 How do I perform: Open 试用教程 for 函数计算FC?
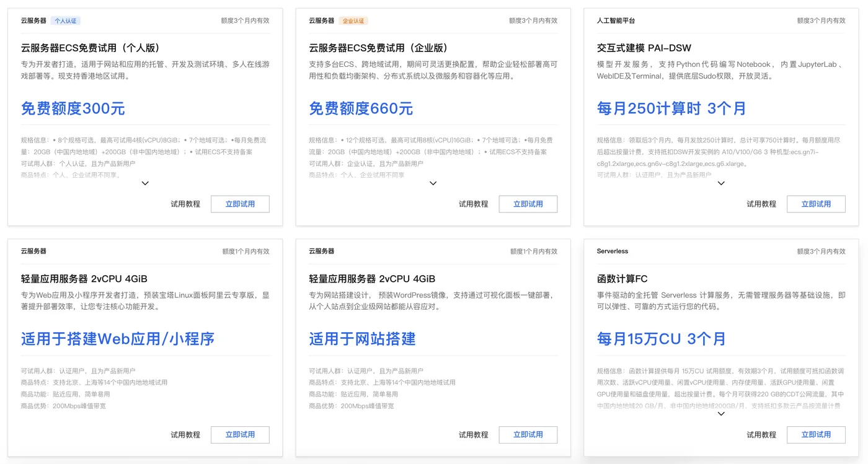click(761, 434)
